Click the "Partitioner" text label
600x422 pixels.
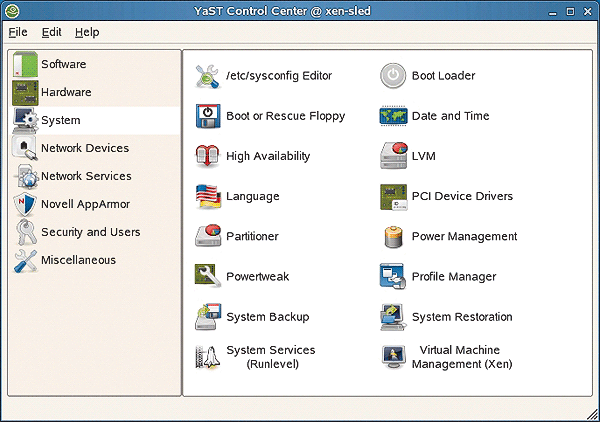point(252,236)
